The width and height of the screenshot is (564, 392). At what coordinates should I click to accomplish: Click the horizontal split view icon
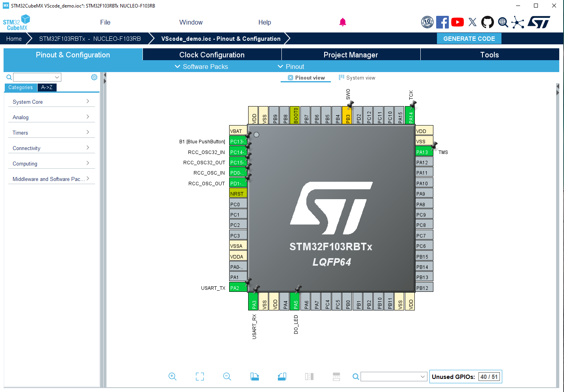[x=336, y=377]
